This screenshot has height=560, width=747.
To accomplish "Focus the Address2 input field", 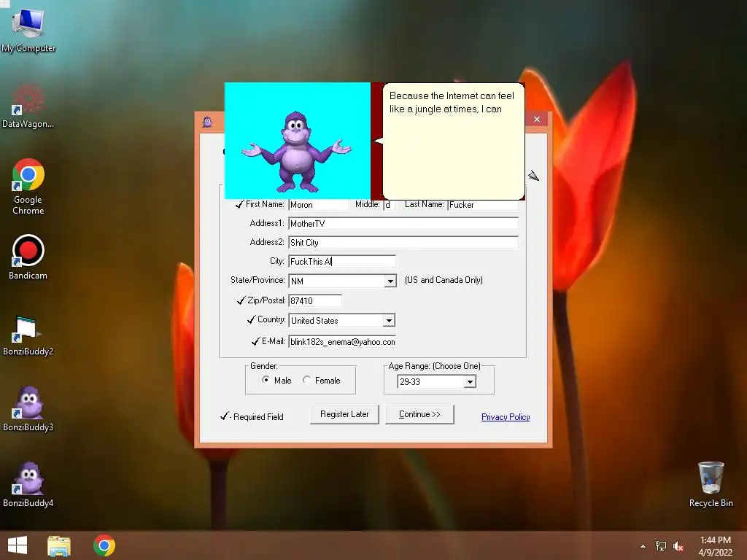I will pyautogui.click(x=403, y=242).
